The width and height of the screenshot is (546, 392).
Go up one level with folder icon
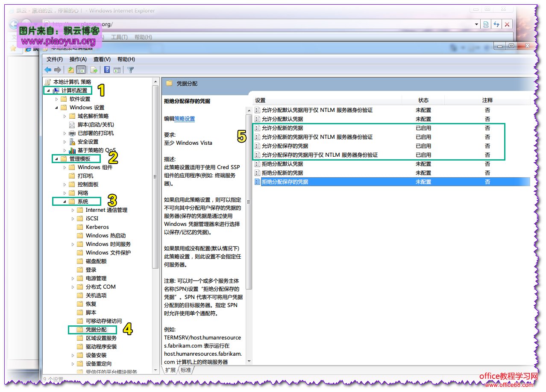coord(71,70)
